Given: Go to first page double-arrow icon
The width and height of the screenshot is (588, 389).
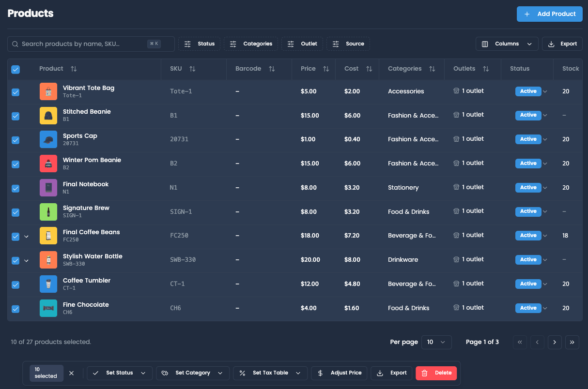Looking at the screenshot, I should tap(520, 342).
